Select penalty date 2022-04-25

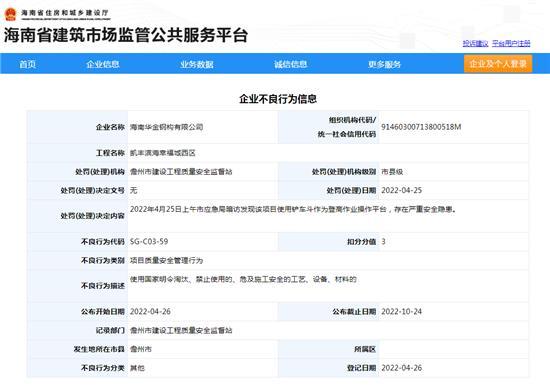pyautogui.click(x=401, y=190)
